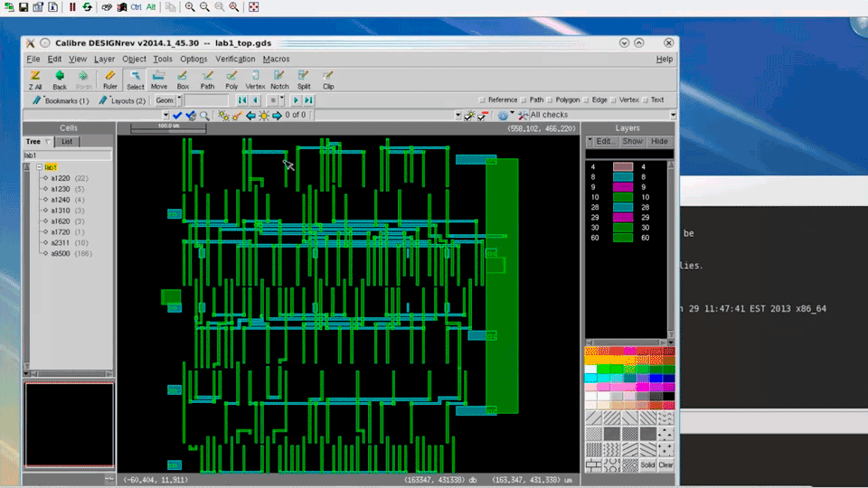Click the zoom out icon in top bar

tap(205, 7)
